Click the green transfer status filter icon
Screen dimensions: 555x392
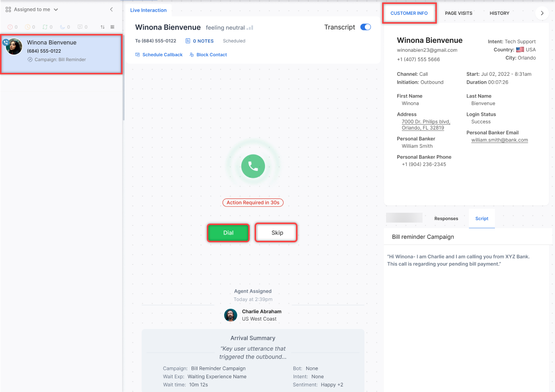pyautogui.click(x=45, y=27)
